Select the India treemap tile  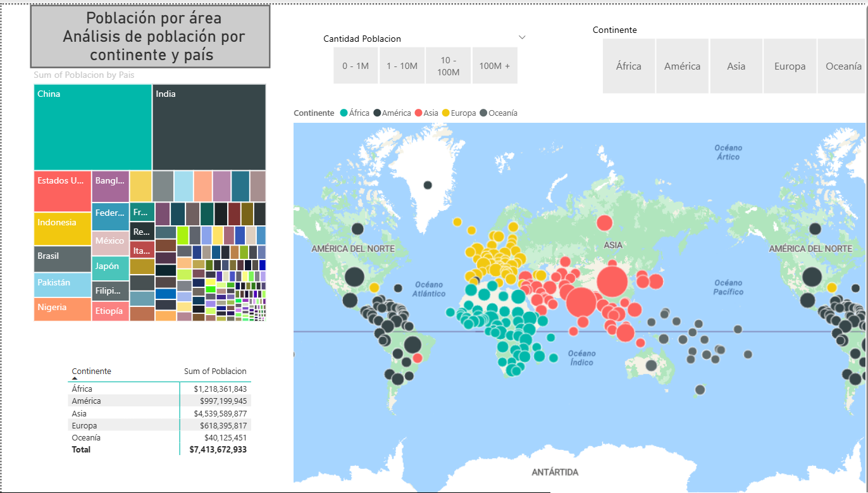coord(209,127)
